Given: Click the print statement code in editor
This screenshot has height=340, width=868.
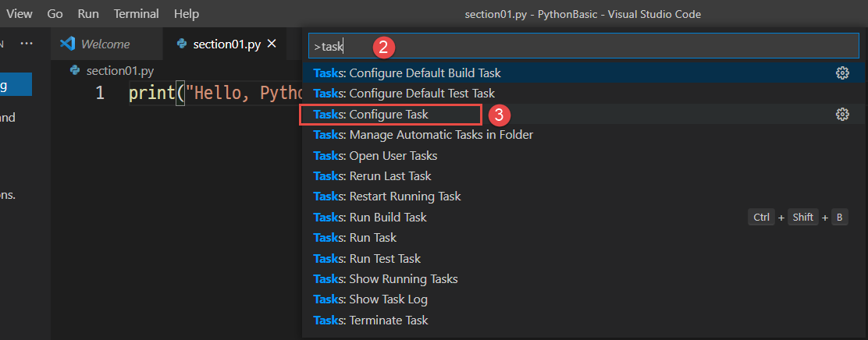Looking at the screenshot, I should [x=215, y=93].
